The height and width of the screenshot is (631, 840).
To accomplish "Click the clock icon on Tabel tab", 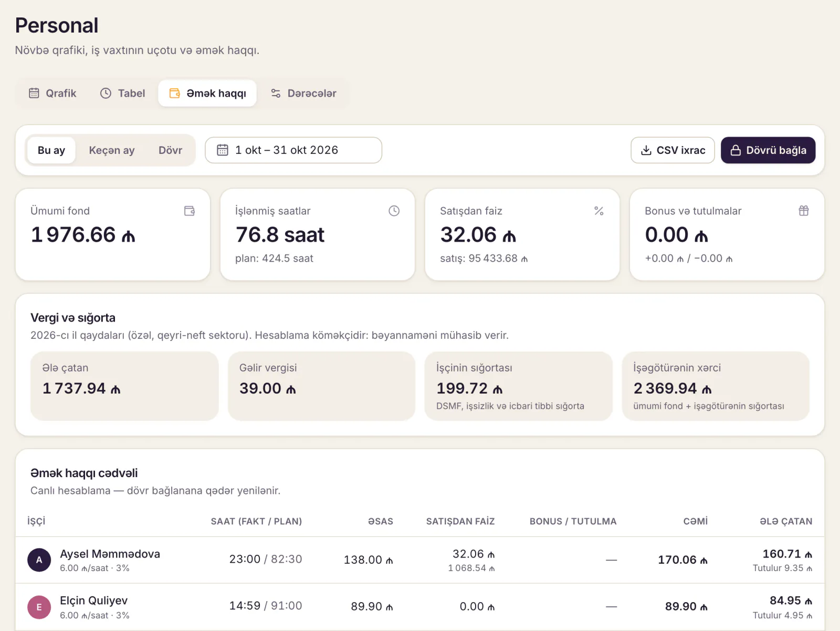I will coord(106,94).
